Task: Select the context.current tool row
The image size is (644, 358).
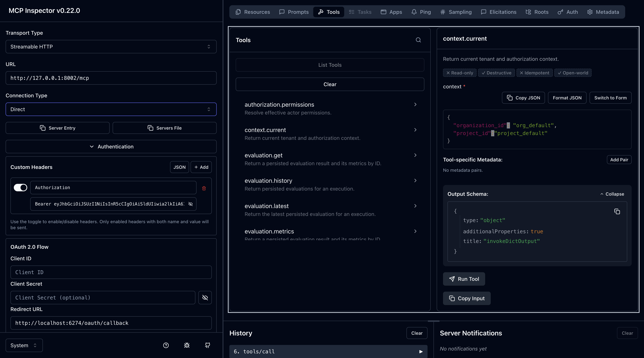Action: [330, 134]
